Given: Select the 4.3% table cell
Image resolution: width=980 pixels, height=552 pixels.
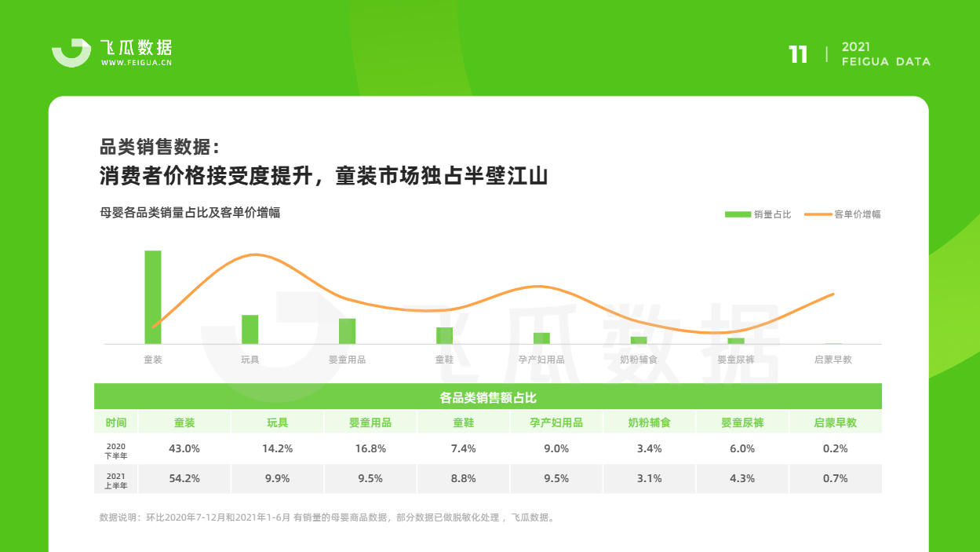Looking at the screenshot, I should tap(743, 478).
